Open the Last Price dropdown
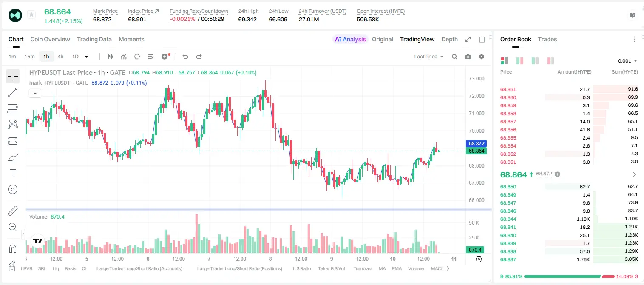Viewport: 644px width, 285px height. point(428,57)
